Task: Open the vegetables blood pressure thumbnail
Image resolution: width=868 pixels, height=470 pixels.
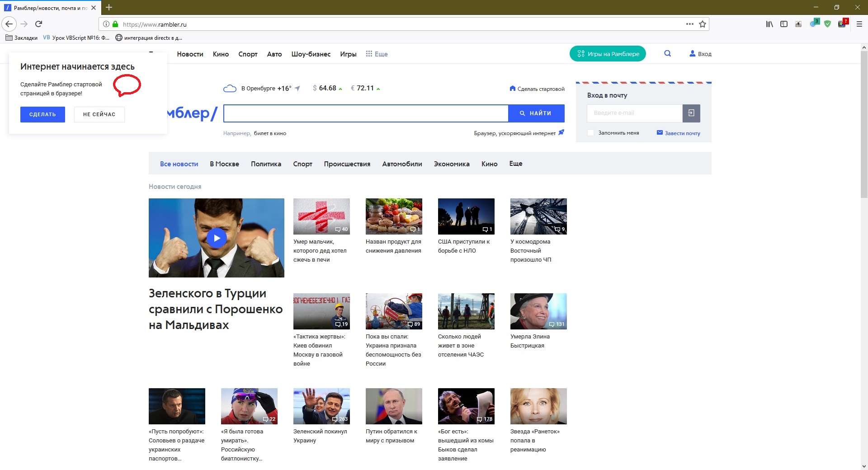Action: pyautogui.click(x=394, y=216)
